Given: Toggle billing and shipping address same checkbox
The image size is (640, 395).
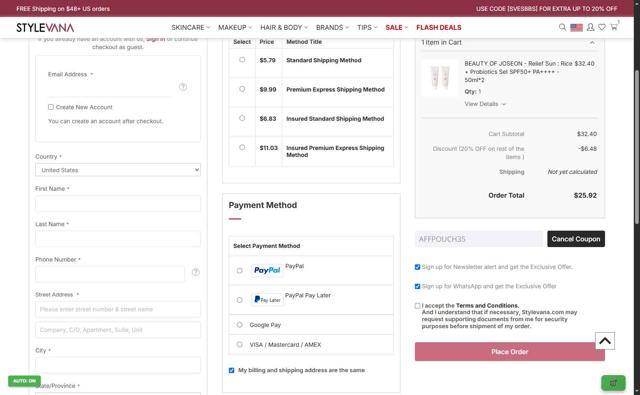Looking at the screenshot, I should click(231, 370).
